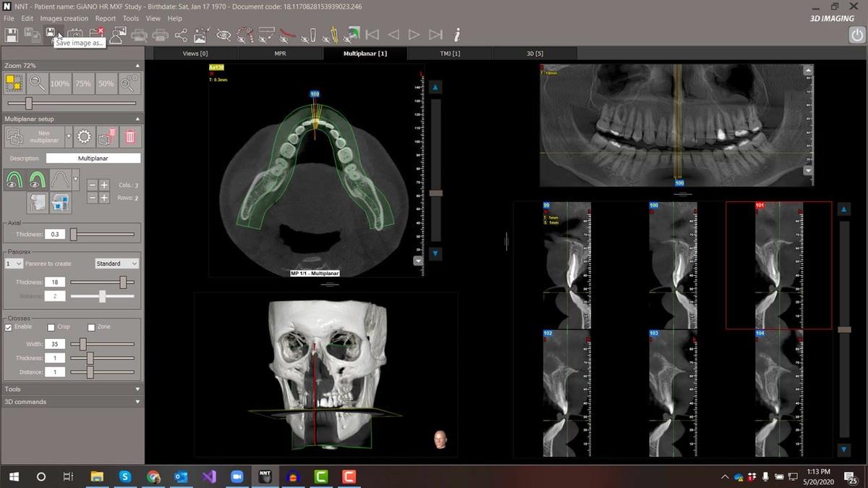The height and width of the screenshot is (488, 868).
Task: Check the Zone checkbox
Action: pos(91,327)
